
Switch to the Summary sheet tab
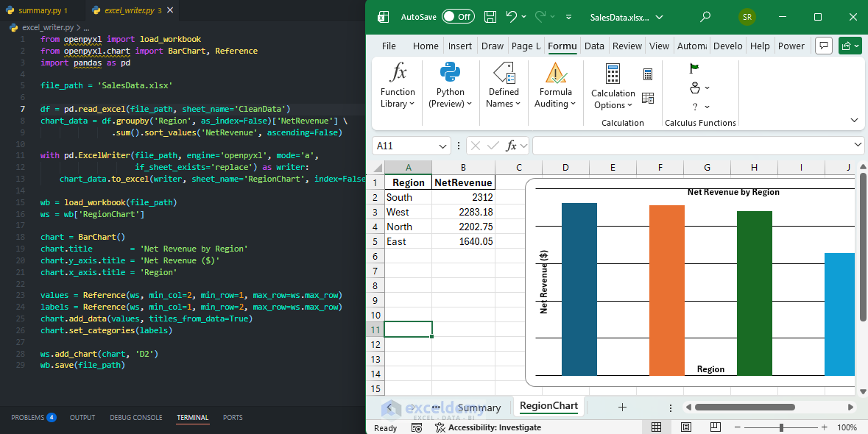click(479, 408)
